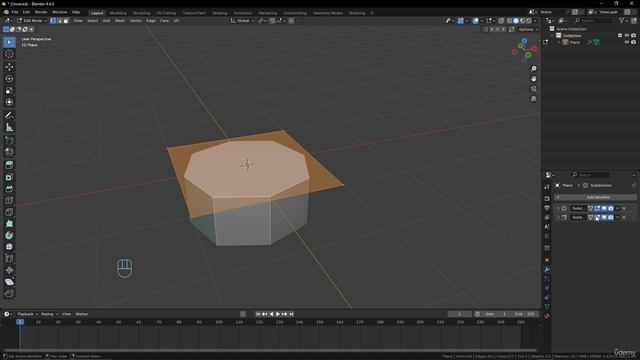Select the Scale tool
Image resolution: width=640 pixels, height=360 pixels.
(9, 90)
